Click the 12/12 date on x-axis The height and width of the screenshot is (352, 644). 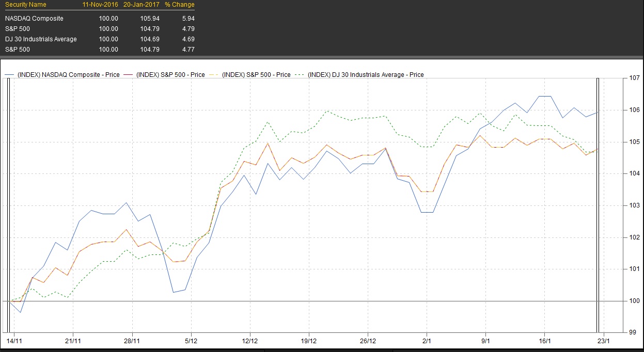pyautogui.click(x=250, y=341)
